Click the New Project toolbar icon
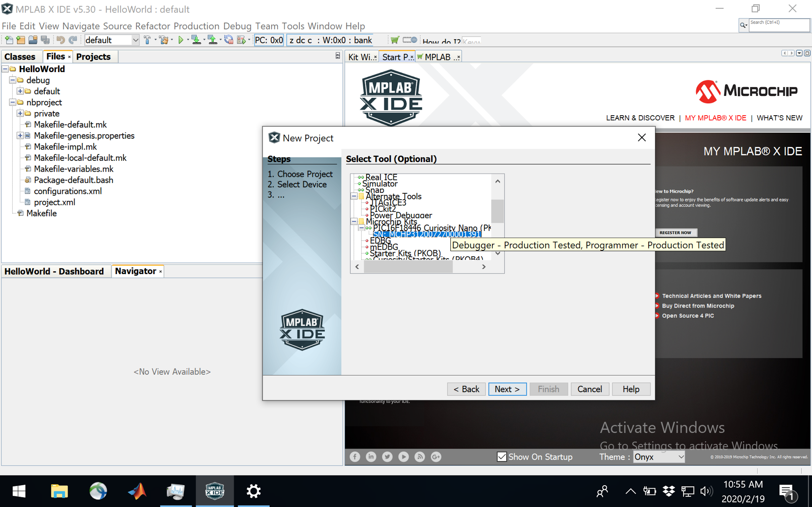The image size is (812, 507). coord(20,40)
